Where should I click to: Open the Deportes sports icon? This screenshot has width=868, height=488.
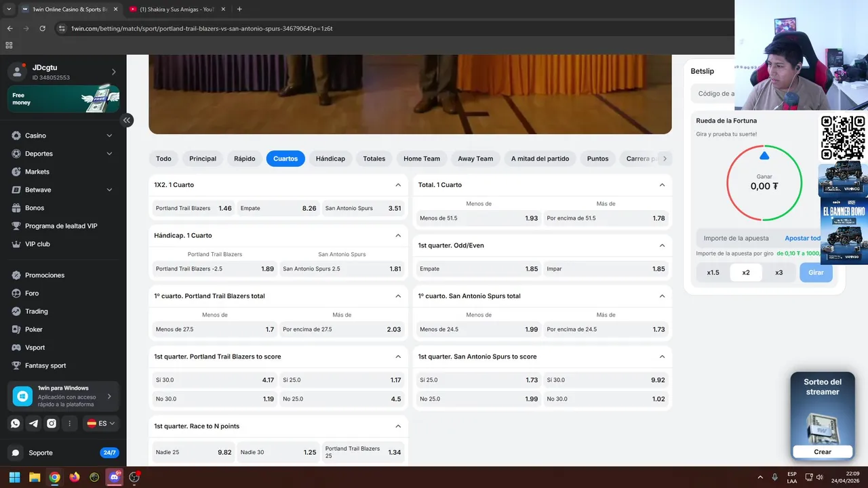click(16, 154)
